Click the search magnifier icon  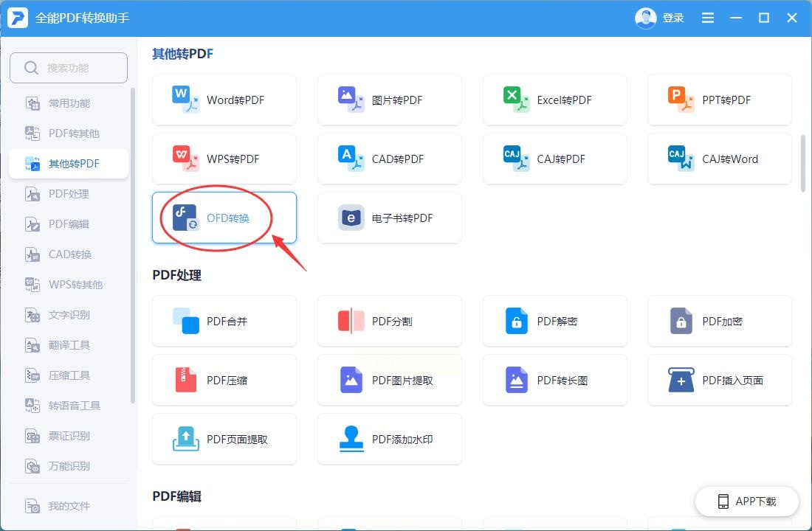[x=31, y=68]
